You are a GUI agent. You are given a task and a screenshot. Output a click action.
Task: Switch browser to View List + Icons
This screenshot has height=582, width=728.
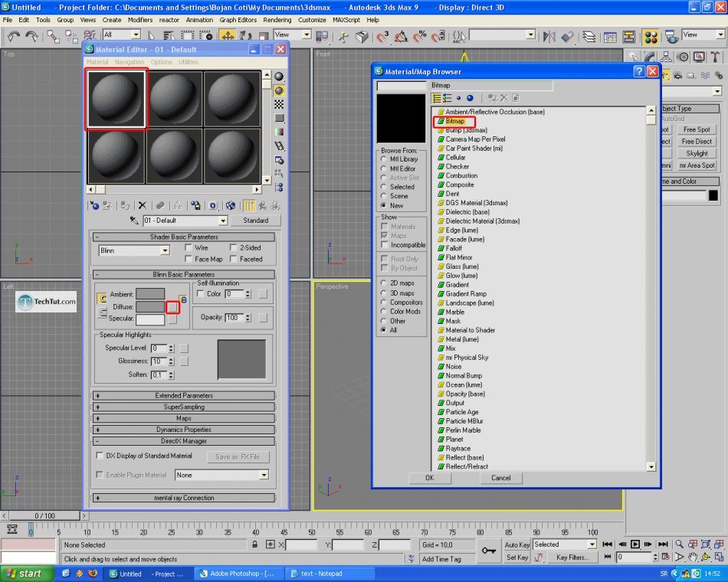click(447, 98)
